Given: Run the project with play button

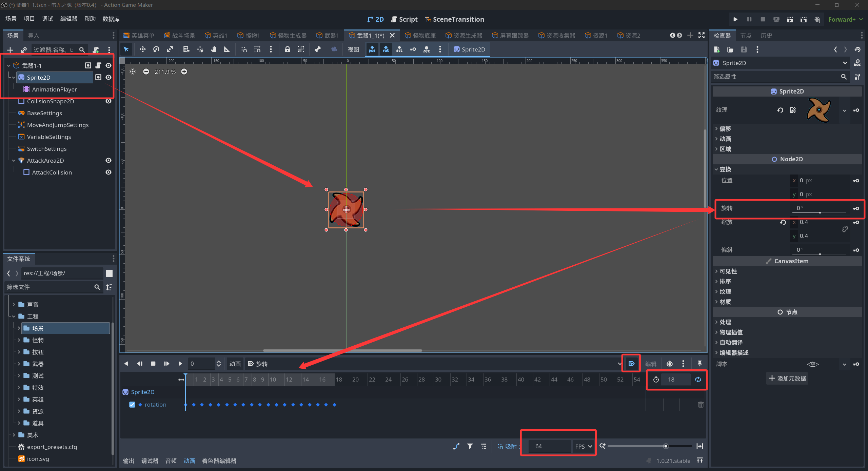Looking at the screenshot, I should 735,19.
